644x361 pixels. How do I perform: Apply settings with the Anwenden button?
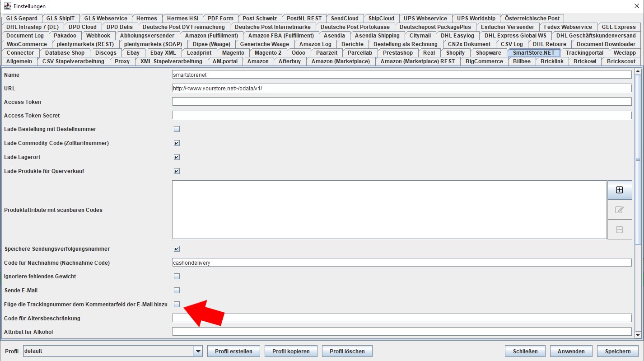(571, 351)
